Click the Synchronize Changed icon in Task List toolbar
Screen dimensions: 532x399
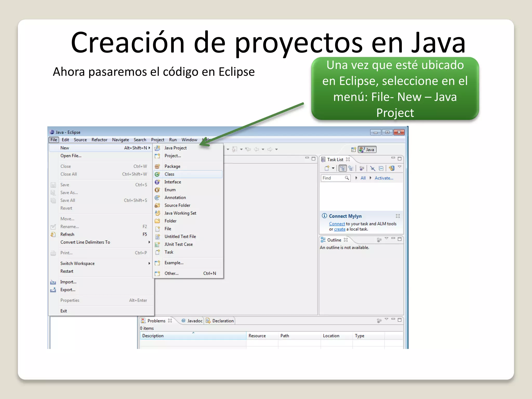(x=392, y=168)
